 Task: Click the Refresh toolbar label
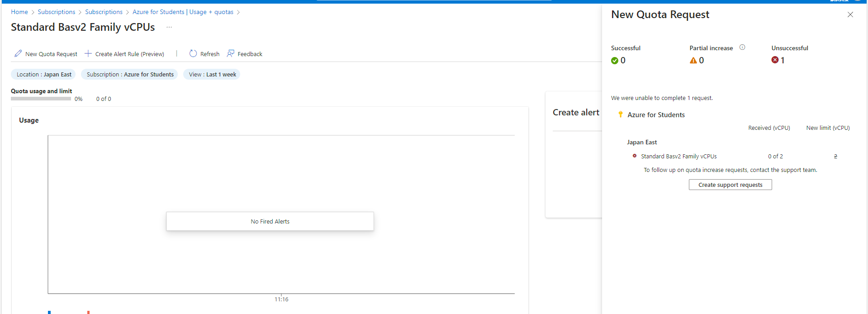tap(210, 54)
